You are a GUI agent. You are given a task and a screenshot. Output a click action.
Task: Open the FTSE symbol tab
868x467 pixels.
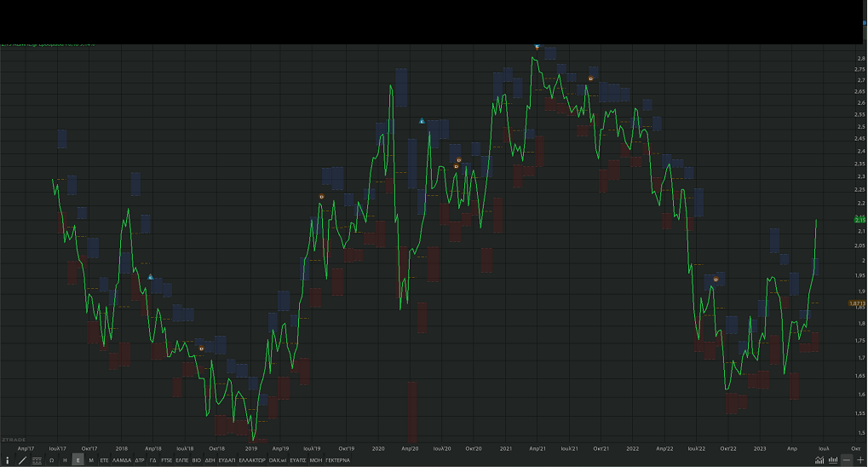point(166,460)
